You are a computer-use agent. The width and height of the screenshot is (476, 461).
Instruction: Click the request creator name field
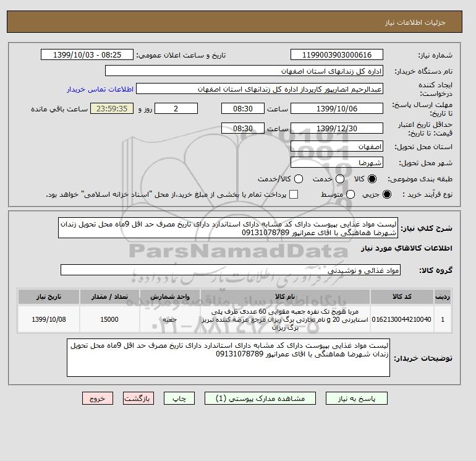(x=260, y=89)
